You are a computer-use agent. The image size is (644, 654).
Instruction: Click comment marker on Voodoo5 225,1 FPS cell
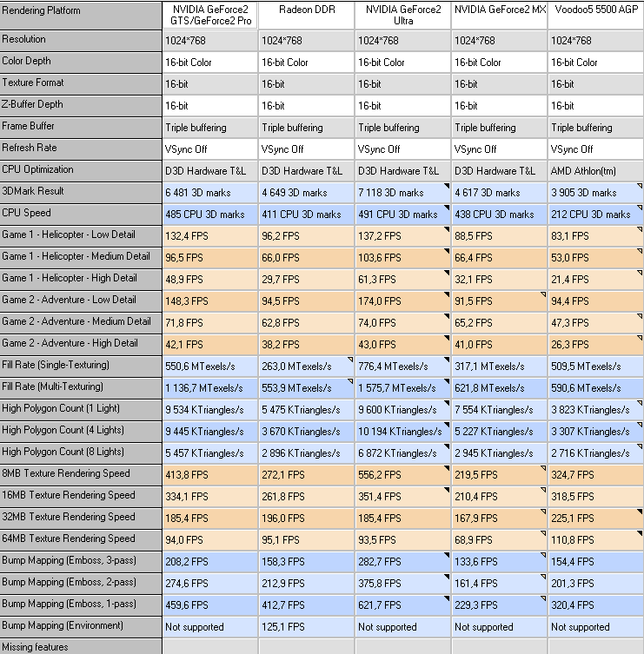pyautogui.click(x=640, y=511)
